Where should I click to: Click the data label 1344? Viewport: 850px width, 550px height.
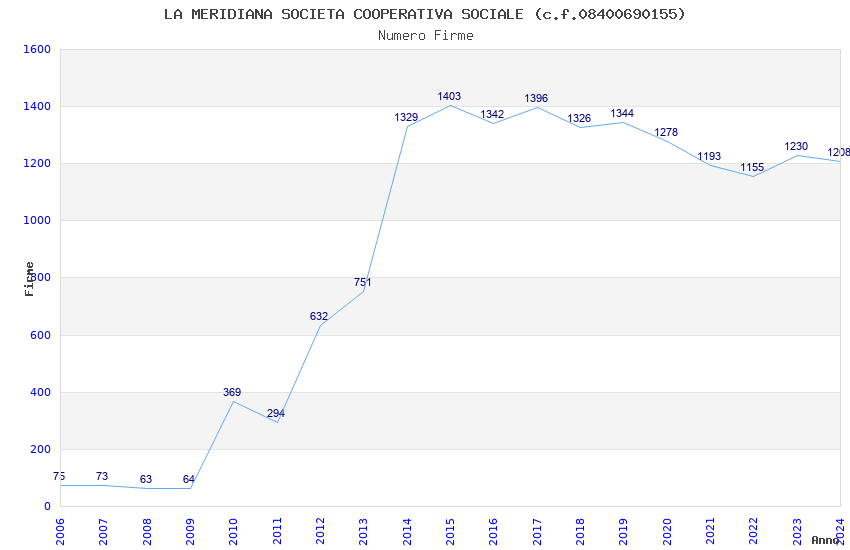coord(622,113)
